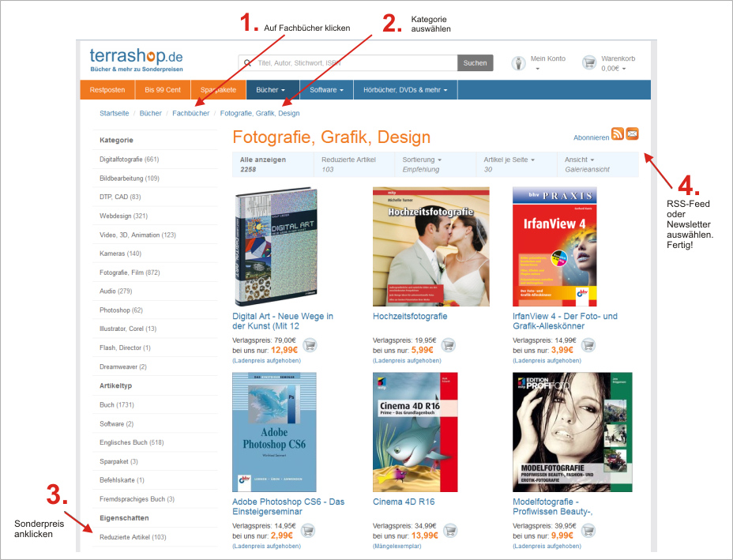Add Modelfotografie book to cart
This screenshot has width=733, height=560.
tap(588, 531)
